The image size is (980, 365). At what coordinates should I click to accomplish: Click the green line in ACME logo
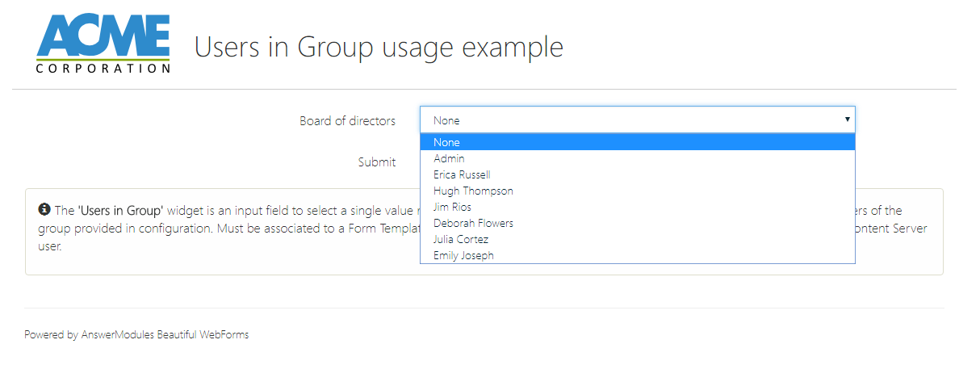coord(103,59)
